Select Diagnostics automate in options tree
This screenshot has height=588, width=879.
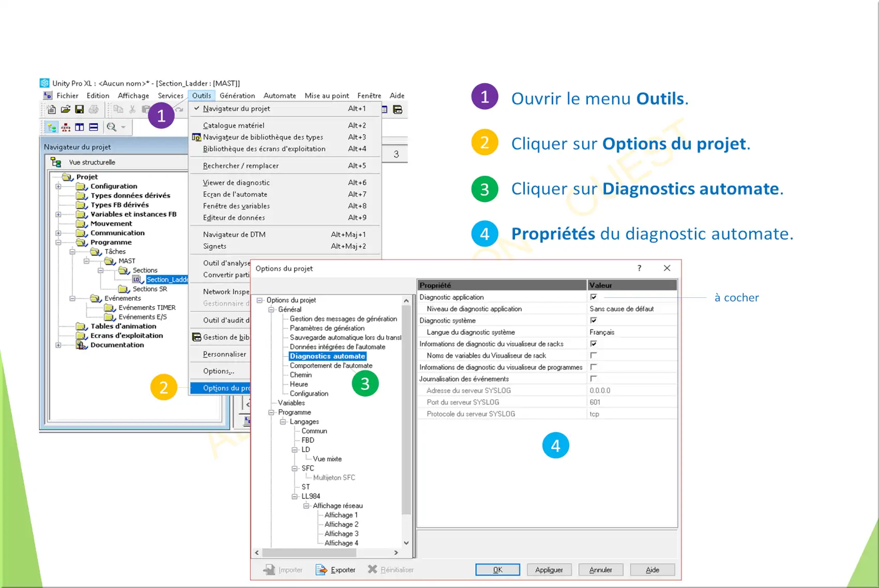[327, 356]
